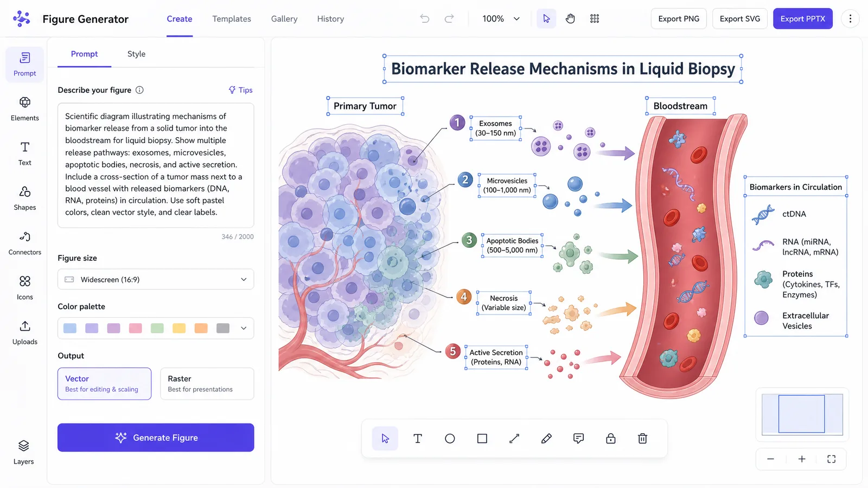Image resolution: width=868 pixels, height=488 pixels.
Task: Open the 100% zoom level dropdown
Action: [x=501, y=19]
